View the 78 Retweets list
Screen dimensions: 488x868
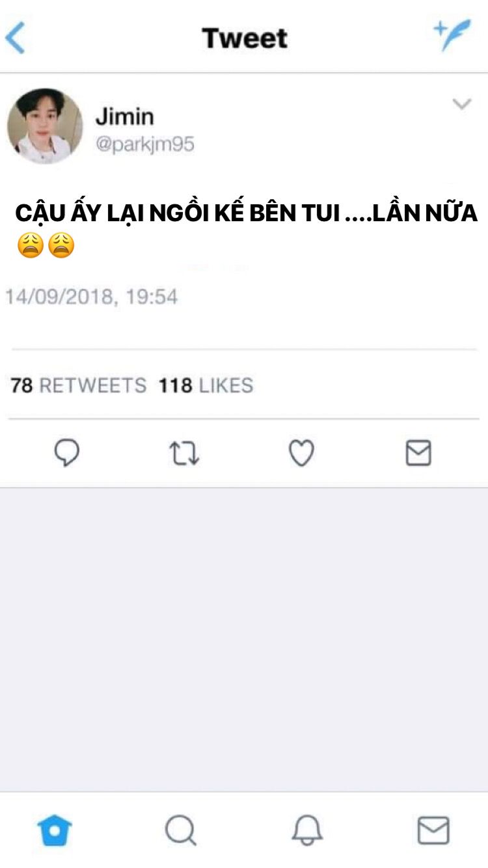point(79,385)
